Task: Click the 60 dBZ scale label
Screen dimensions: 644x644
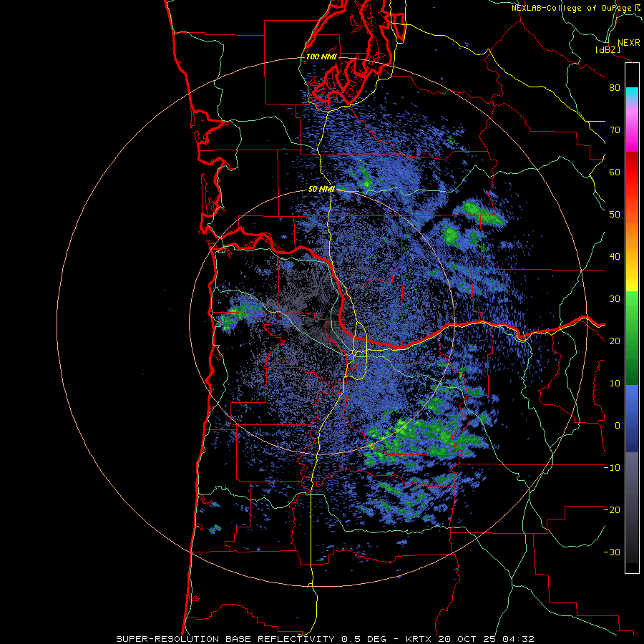Action: (615, 172)
